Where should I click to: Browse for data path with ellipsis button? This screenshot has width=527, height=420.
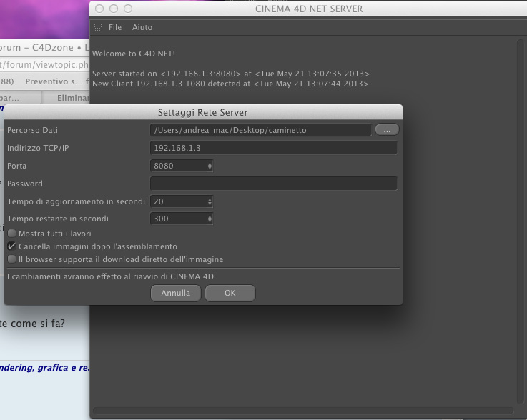click(x=387, y=129)
